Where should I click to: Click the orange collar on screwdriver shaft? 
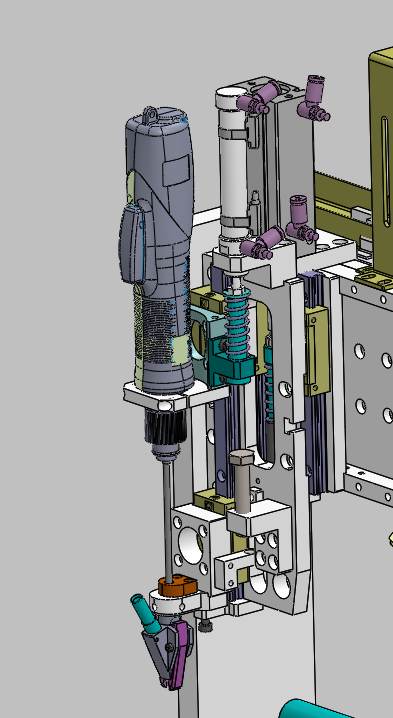point(178,586)
